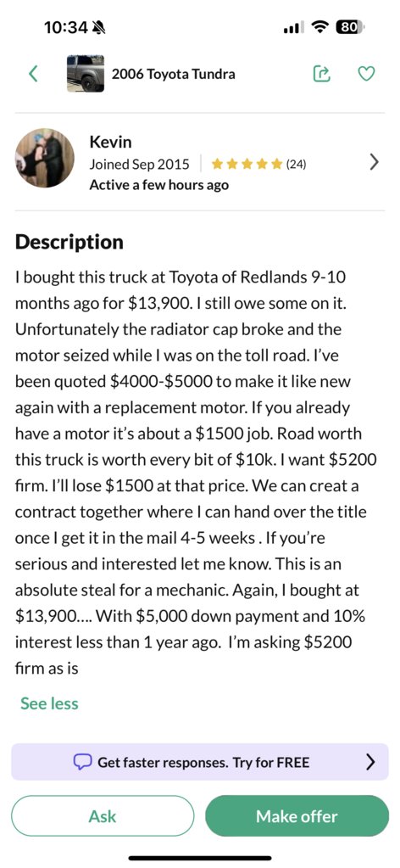The image size is (400, 868).
Task: Tap the silent mode bell icon
Action: [x=101, y=26]
